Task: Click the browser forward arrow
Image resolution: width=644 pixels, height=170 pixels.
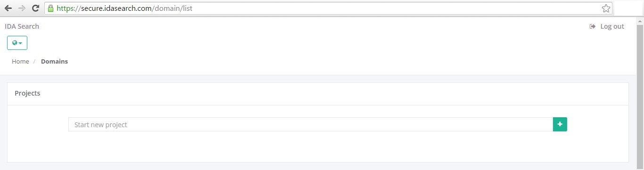Action: click(x=22, y=8)
